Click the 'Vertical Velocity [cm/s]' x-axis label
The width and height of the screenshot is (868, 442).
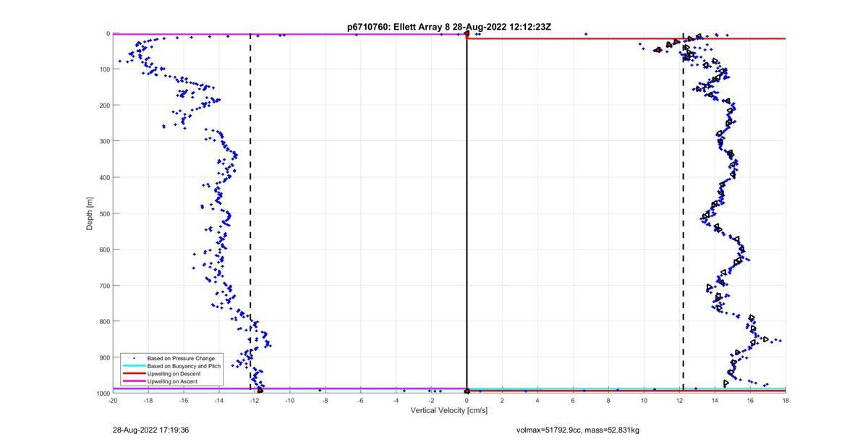coord(449,410)
